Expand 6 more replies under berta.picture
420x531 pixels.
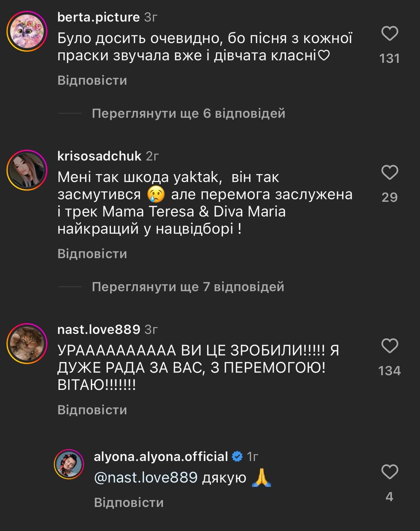tap(188, 113)
